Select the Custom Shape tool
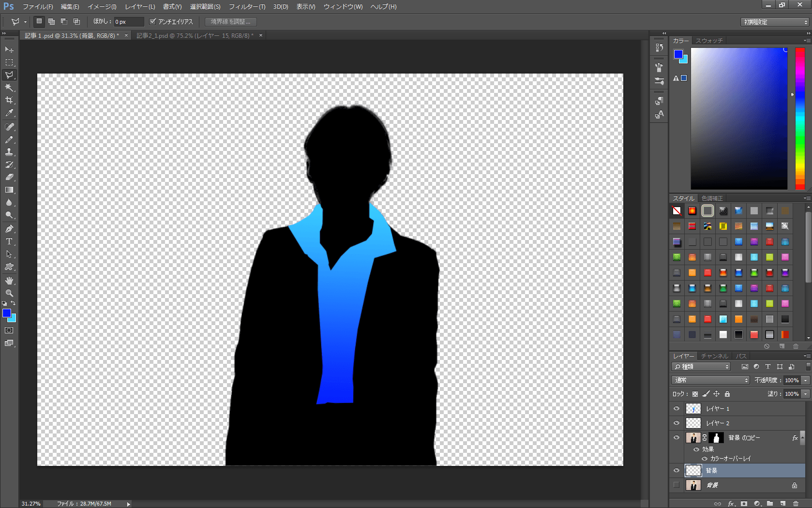 (x=9, y=267)
